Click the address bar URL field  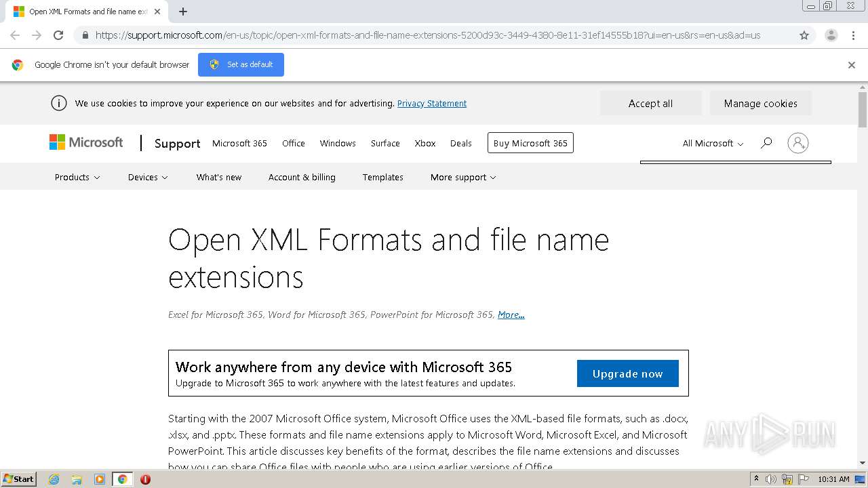[x=427, y=35]
